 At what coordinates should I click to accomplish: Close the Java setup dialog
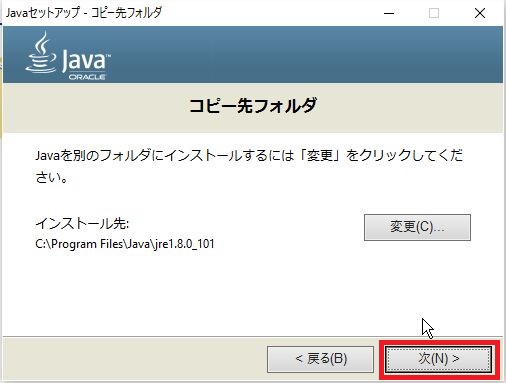click(480, 13)
